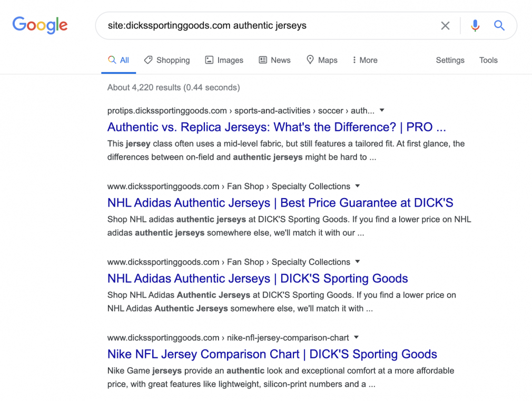Switch to Images results tab
The image size is (532, 401).
[x=224, y=60]
